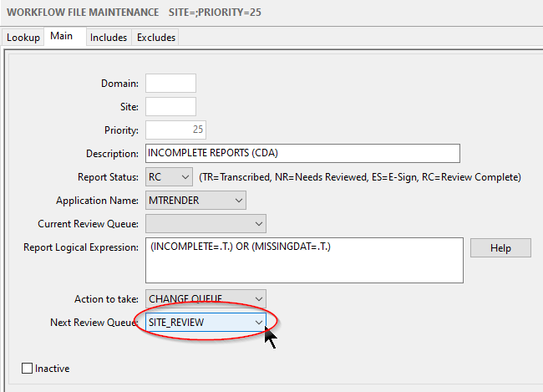Open the Includes tab
The height and width of the screenshot is (392, 543).
[x=109, y=38]
